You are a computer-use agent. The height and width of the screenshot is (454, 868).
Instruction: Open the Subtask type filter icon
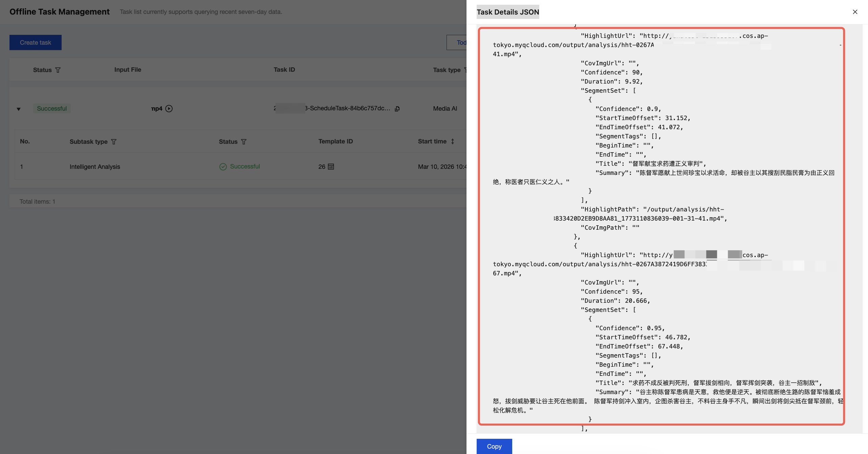114,142
